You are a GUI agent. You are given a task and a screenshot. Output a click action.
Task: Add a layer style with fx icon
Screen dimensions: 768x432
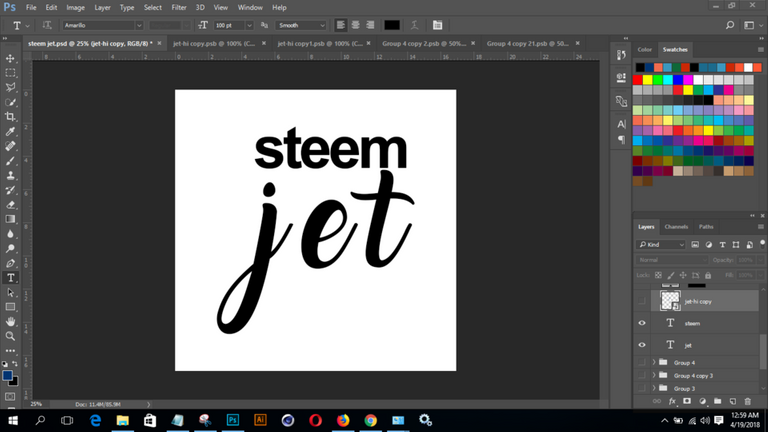(x=672, y=400)
